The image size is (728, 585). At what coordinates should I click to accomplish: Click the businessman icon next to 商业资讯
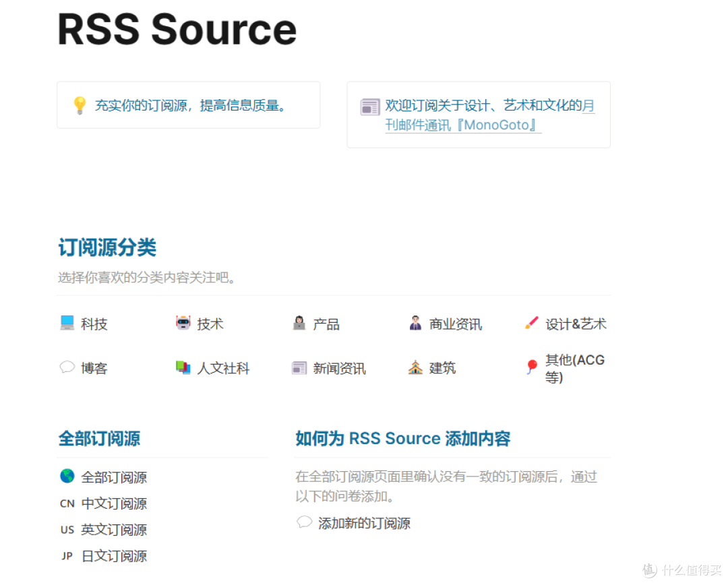point(416,323)
